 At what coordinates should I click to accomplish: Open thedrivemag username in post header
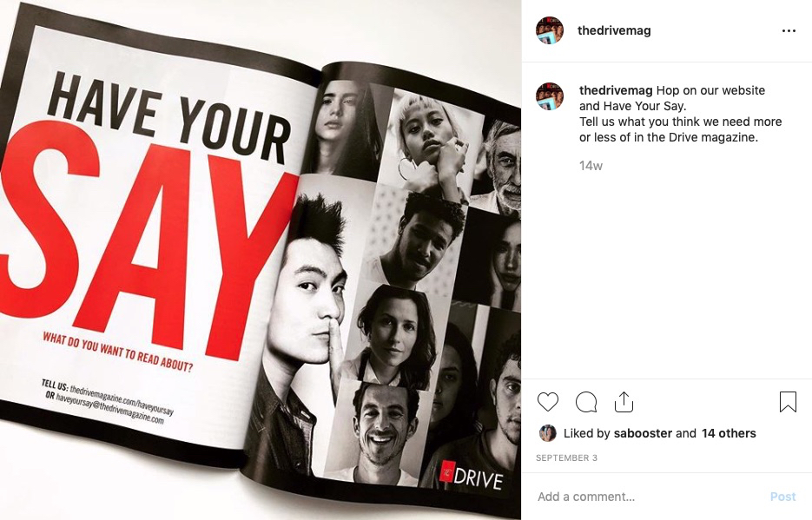click(x=614, y=30)
